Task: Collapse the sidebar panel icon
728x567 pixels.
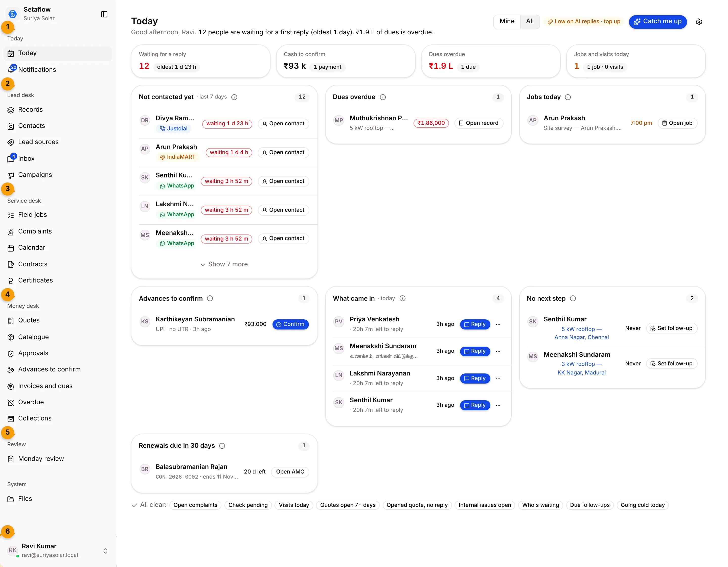Action: tap(104, 14)
